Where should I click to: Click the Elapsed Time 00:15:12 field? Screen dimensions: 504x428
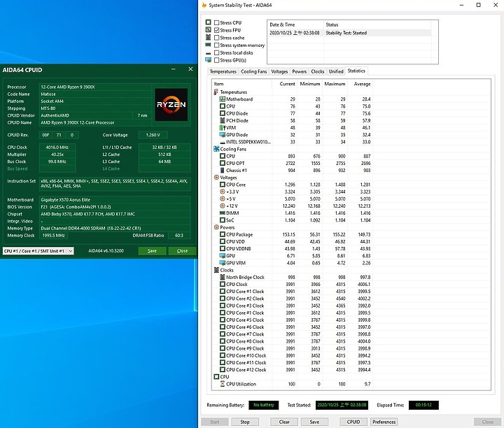[423, 405]
